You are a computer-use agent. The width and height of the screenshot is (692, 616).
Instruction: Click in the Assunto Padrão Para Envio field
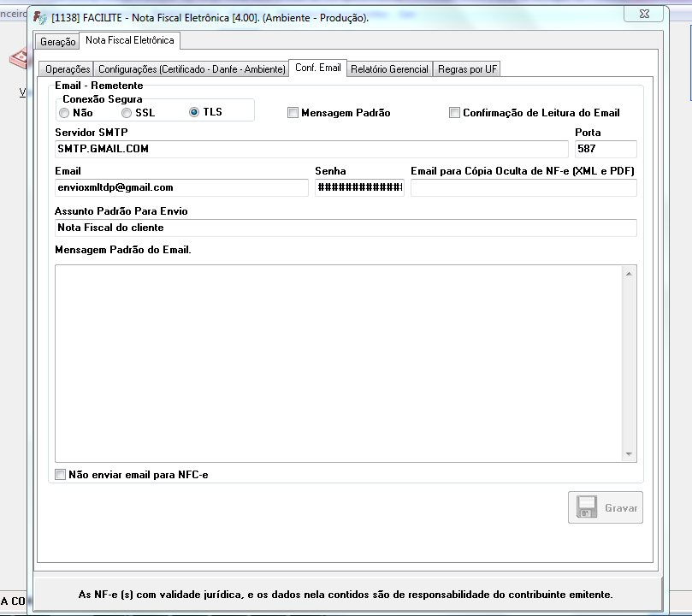[x=346, y=228]
